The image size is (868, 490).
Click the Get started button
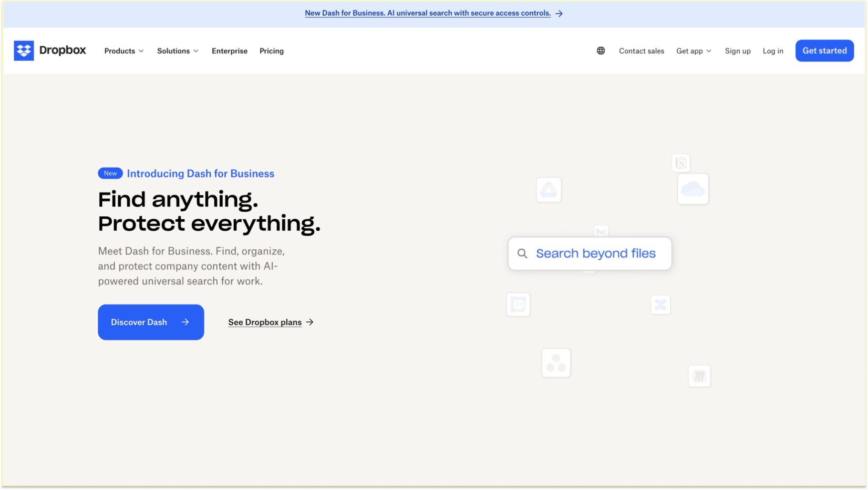[825, 51]
